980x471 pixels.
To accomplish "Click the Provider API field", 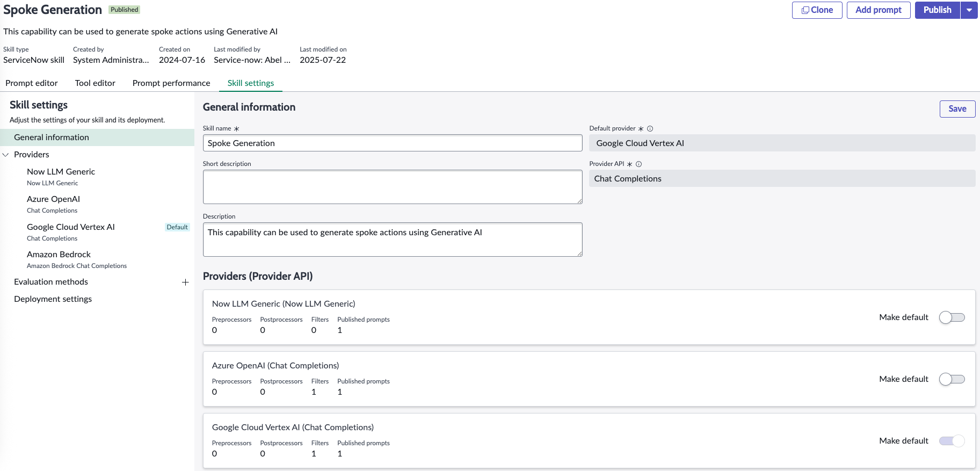I will click(x=782, y=178).
